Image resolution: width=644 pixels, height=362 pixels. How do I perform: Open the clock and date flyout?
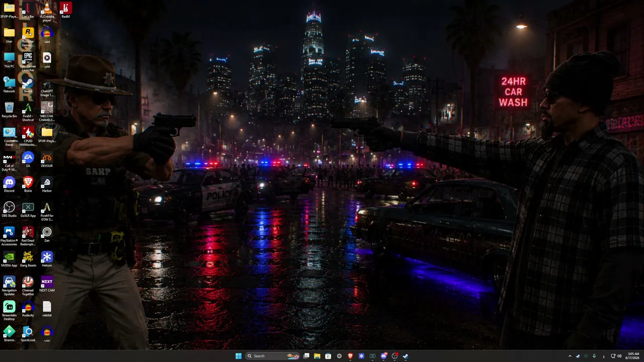[633, 356]
